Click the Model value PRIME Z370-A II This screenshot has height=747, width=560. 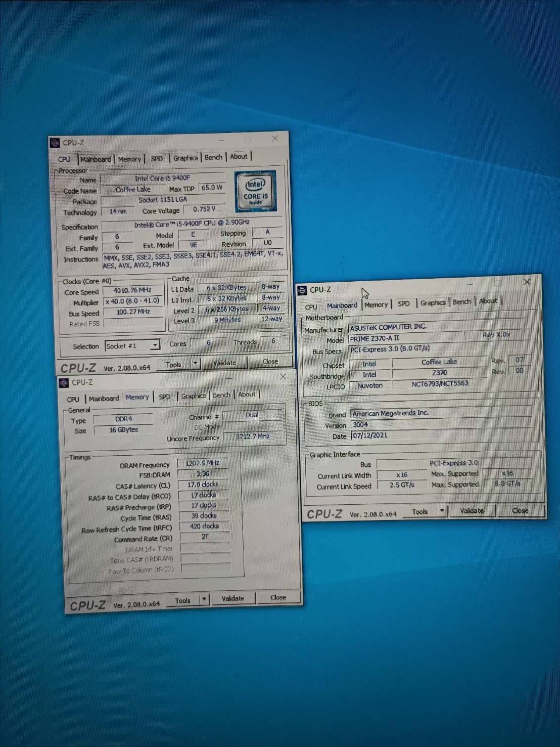405,338
